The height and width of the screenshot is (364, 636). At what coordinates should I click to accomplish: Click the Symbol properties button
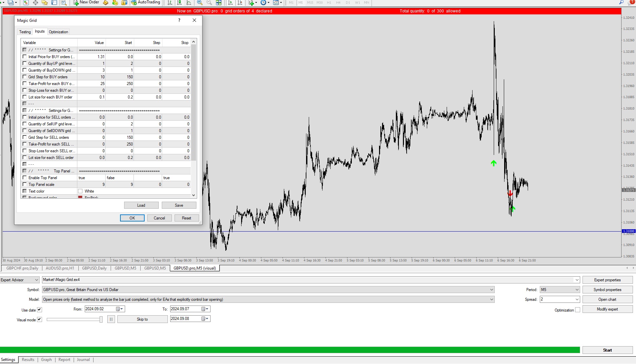[607, 289]
